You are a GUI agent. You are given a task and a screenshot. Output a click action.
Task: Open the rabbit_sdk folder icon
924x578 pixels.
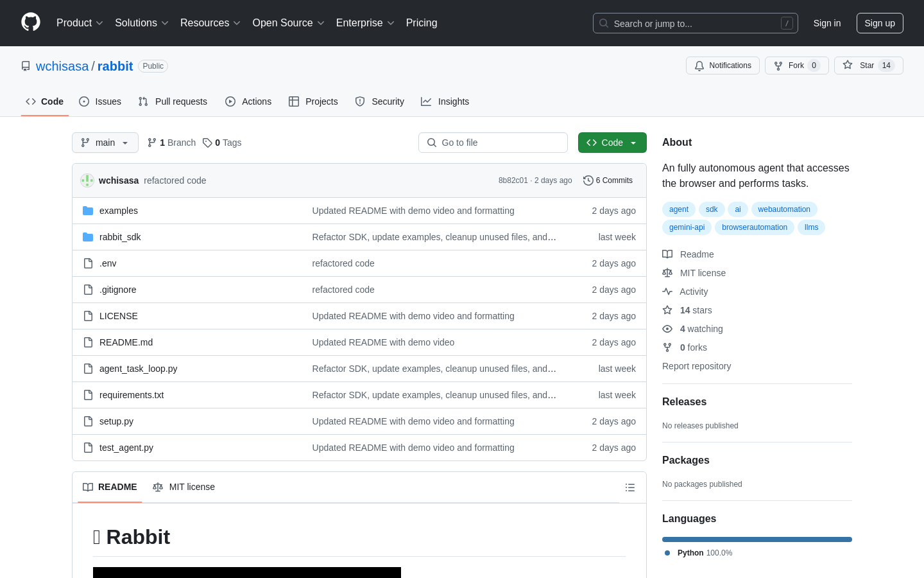click(88, 237)
